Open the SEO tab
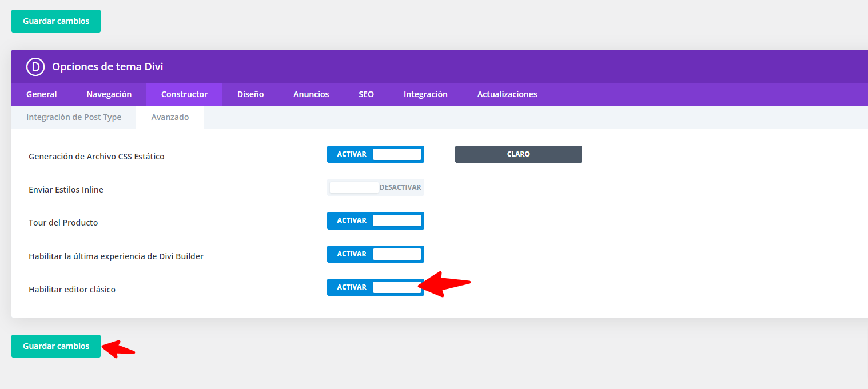This screenshot has width=868, height=389. [367, 94]
